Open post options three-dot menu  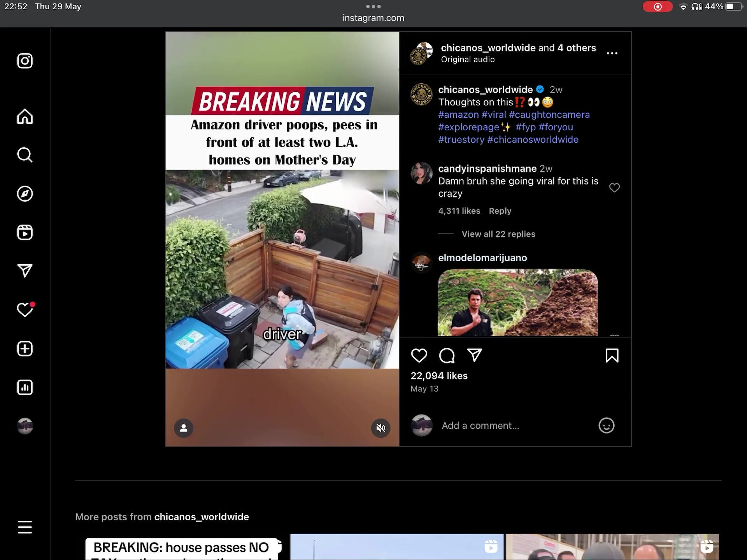[x=612, y=53]
